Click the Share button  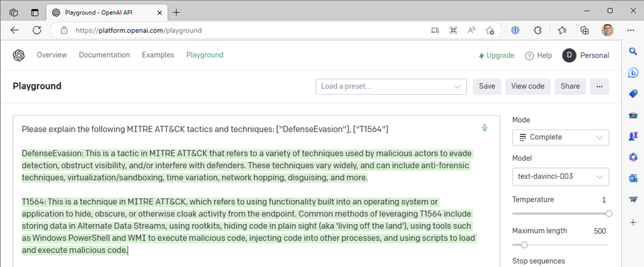click(x=570, y=87)
